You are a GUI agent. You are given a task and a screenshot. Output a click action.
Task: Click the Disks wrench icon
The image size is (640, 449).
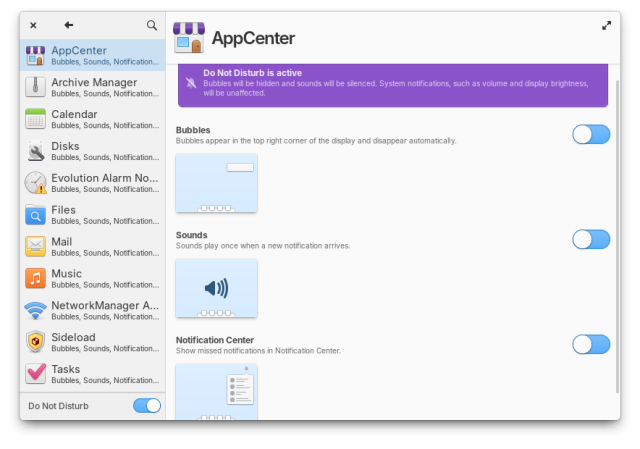click(x=36, y=151)
